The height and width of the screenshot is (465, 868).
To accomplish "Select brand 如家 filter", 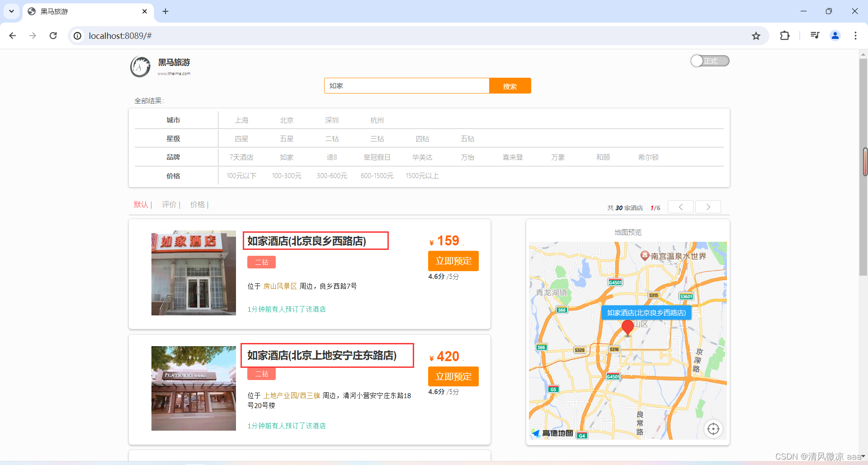I will (x=287, y=157).
